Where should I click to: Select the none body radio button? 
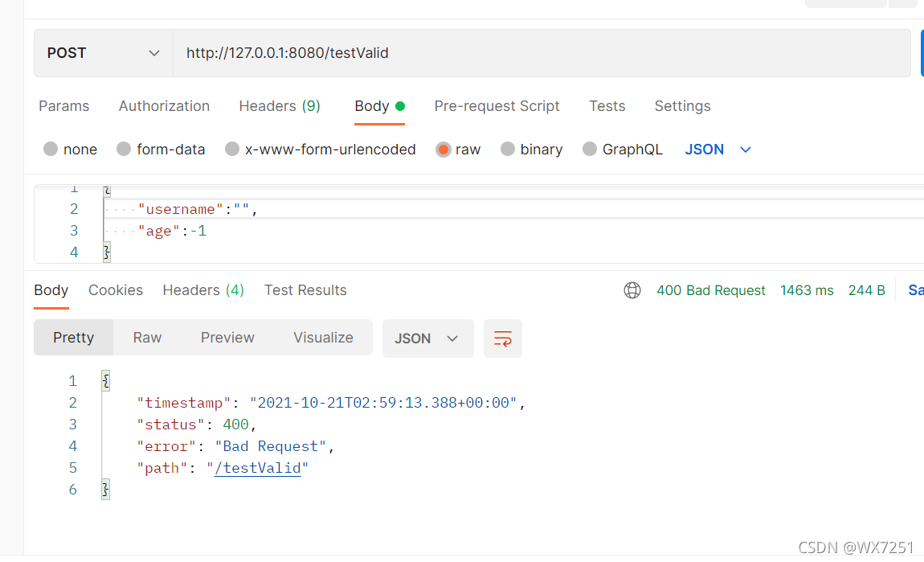(51, 150)
